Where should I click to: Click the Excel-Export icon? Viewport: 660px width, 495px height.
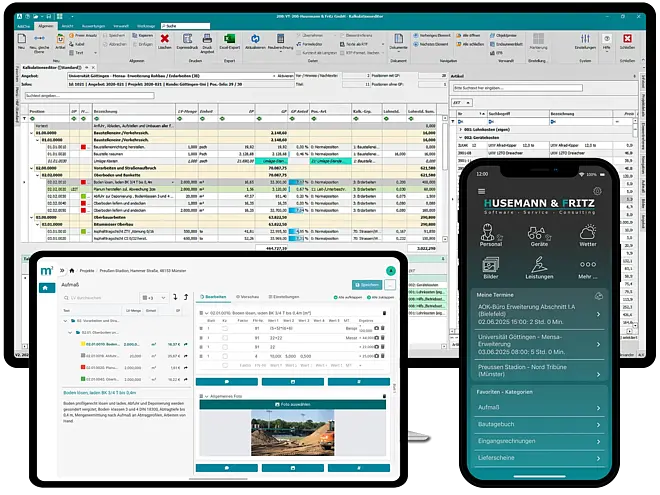tap(229, 39)
